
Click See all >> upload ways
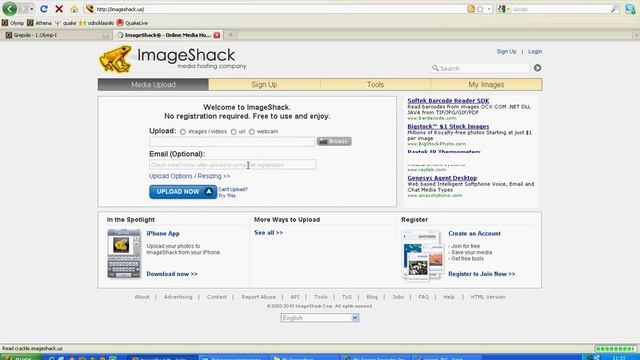[x=268, y=233]
